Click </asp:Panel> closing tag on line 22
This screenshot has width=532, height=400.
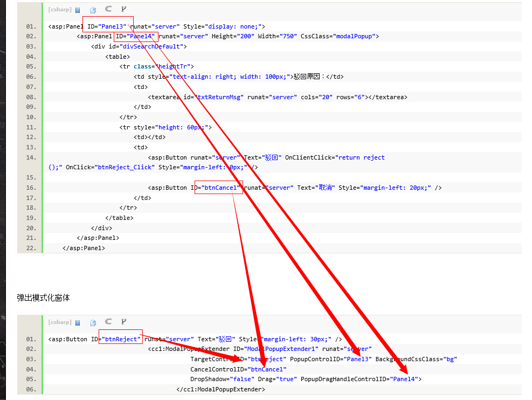(84, 248)
